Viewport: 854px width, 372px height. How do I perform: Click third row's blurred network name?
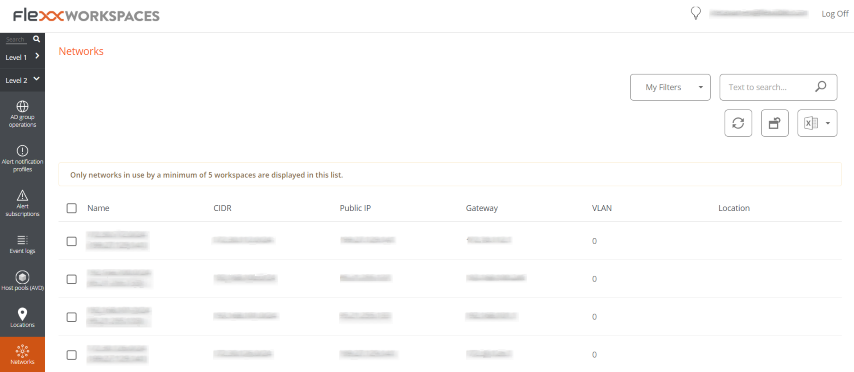(x=119, y=316)
